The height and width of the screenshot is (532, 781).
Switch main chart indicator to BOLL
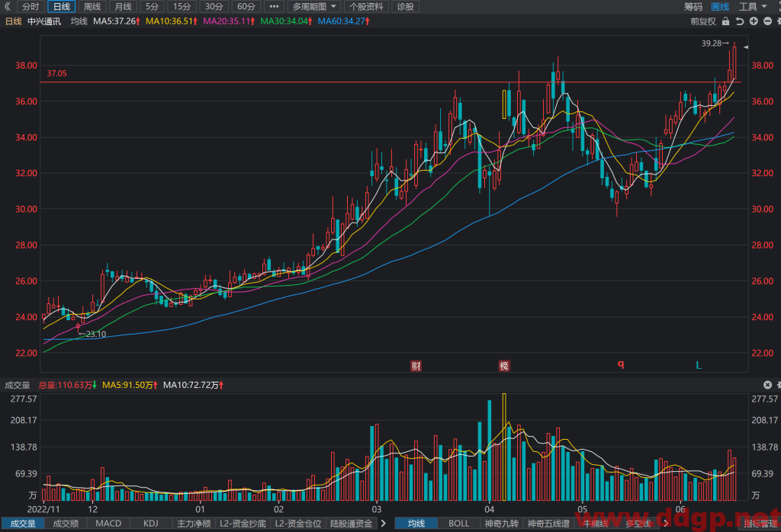coord(458,524)
